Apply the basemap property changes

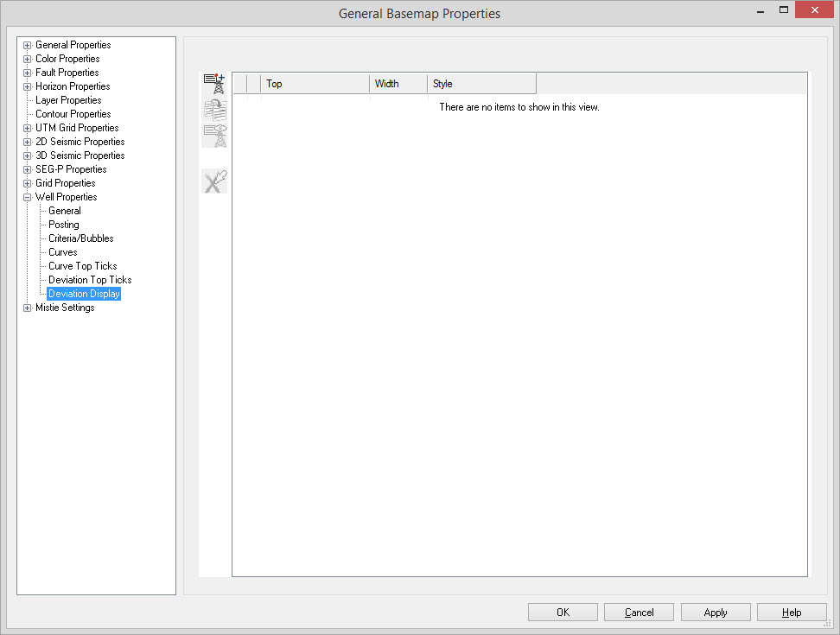coord(716,613)
